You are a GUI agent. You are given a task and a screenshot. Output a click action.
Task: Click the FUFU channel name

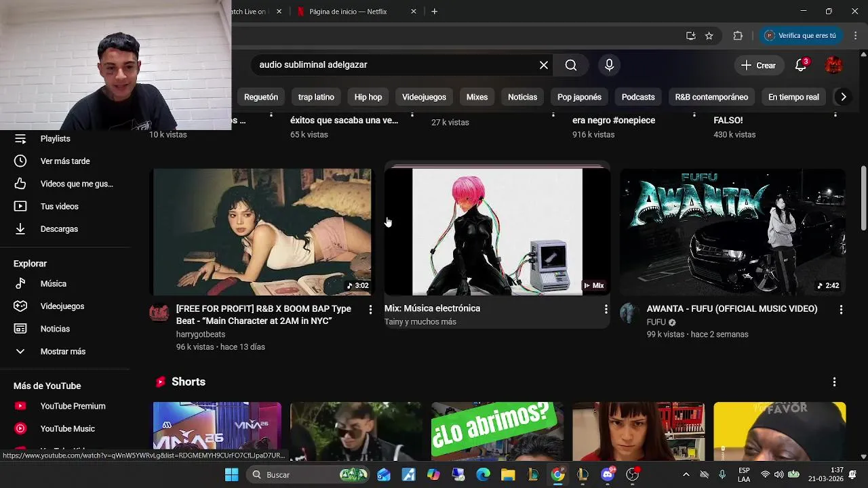[656, 322]
